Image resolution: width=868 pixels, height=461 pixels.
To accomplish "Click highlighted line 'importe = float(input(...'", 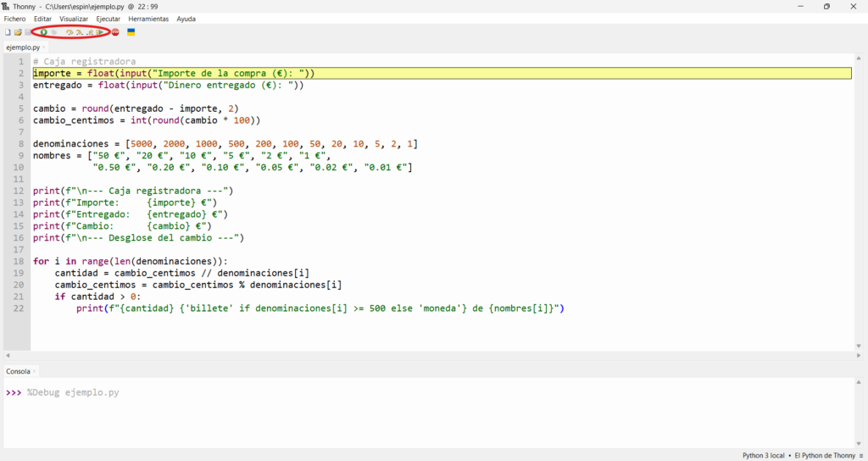I will coord(442,73).
